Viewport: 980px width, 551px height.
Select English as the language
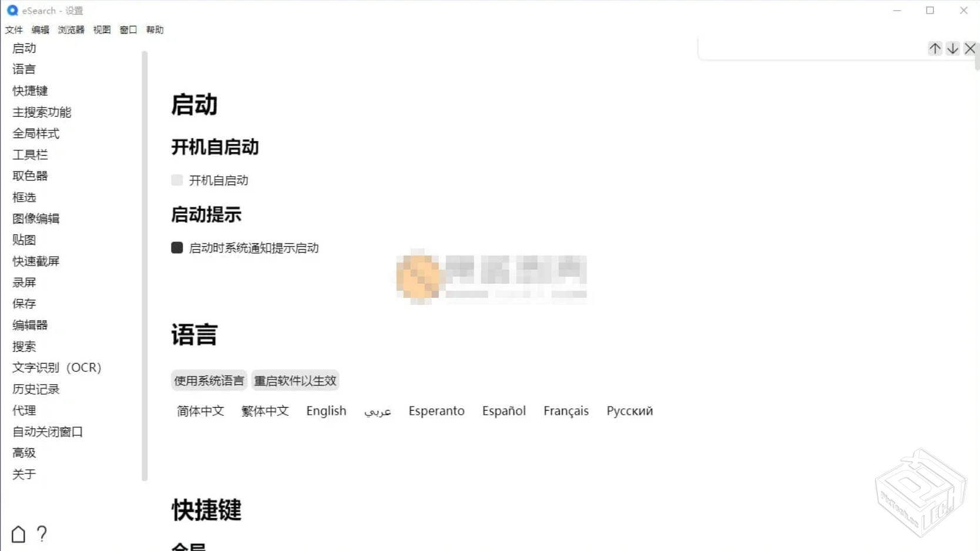tap(326, 411)
